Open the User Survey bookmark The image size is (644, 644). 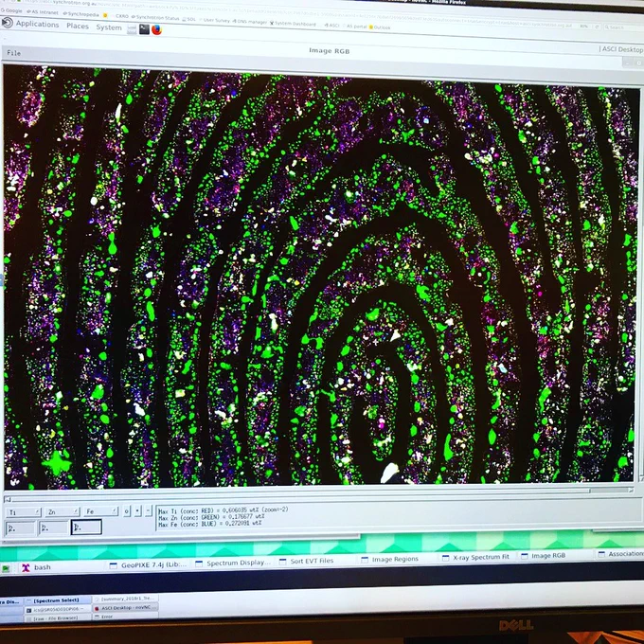tap(216, 20)
